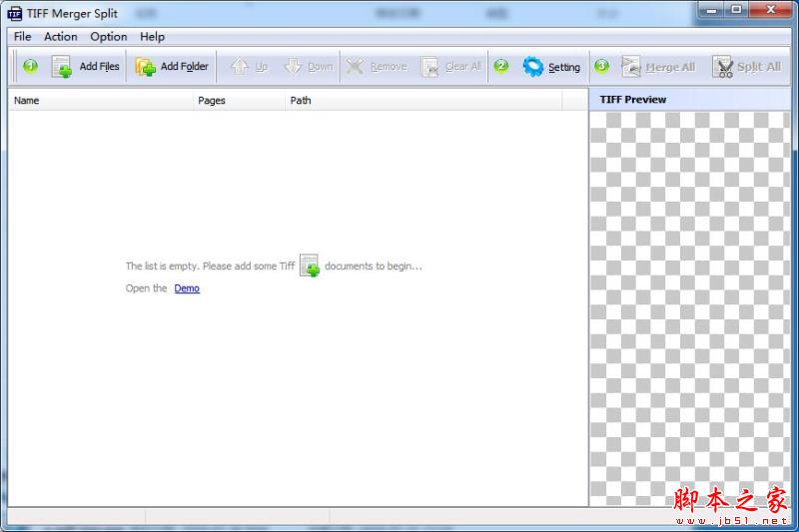The height and width of the screenshot is (532, 799).
Task: Sort by the Pages column header
Action: pyautogui.click(x=239, y=100)
